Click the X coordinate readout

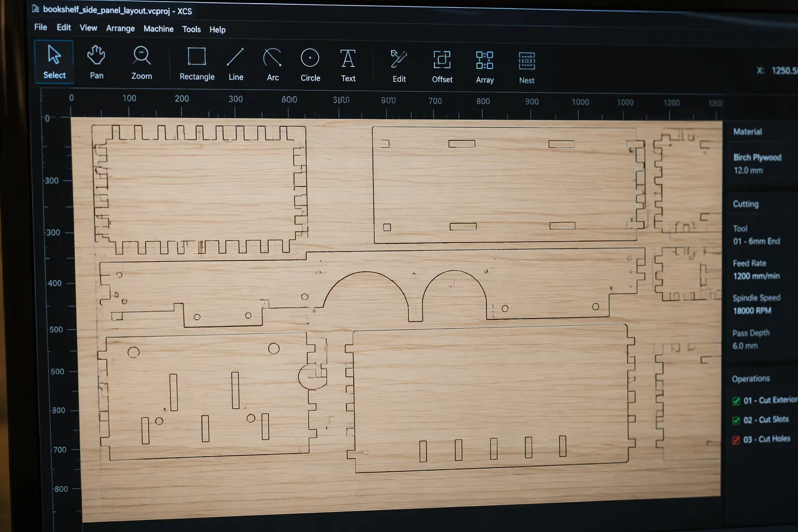pyautogui.click(x=777, y=71)
